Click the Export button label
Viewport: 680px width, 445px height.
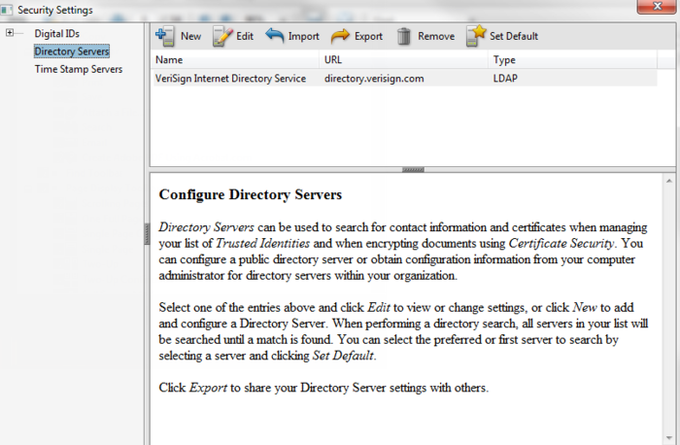coord(369,36)
